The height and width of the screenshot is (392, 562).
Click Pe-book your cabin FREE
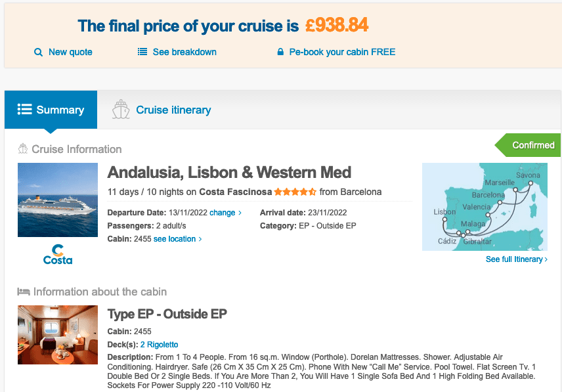click(x=342, y=52)
